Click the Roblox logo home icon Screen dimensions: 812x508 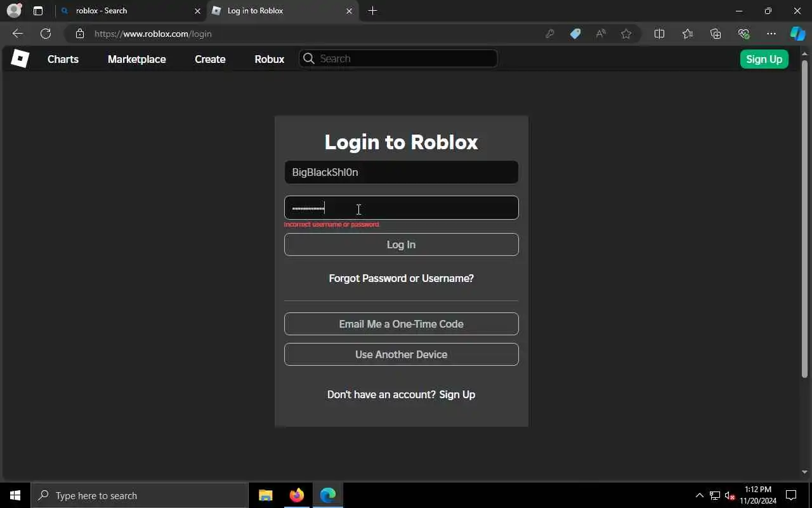click(x=20, y=58)
